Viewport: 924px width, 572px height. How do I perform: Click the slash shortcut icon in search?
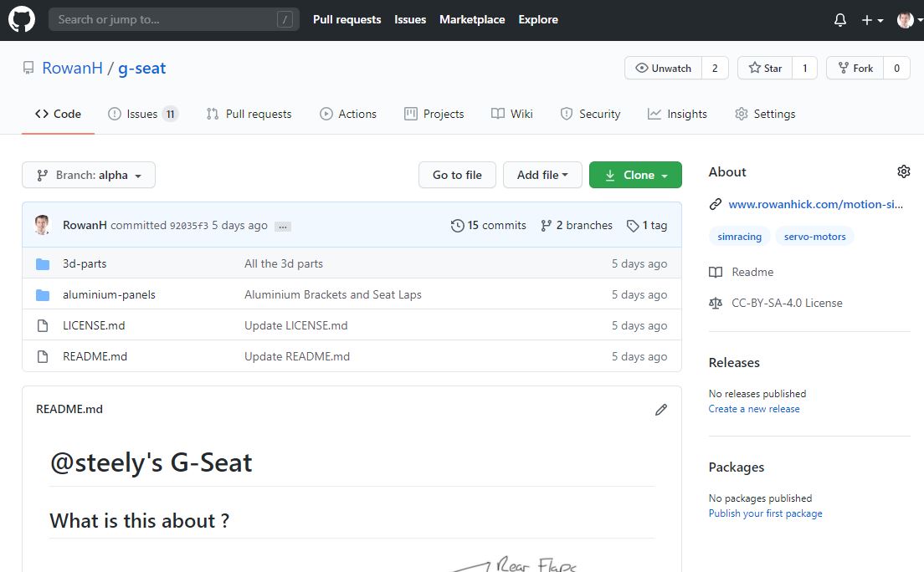[285, 19]
